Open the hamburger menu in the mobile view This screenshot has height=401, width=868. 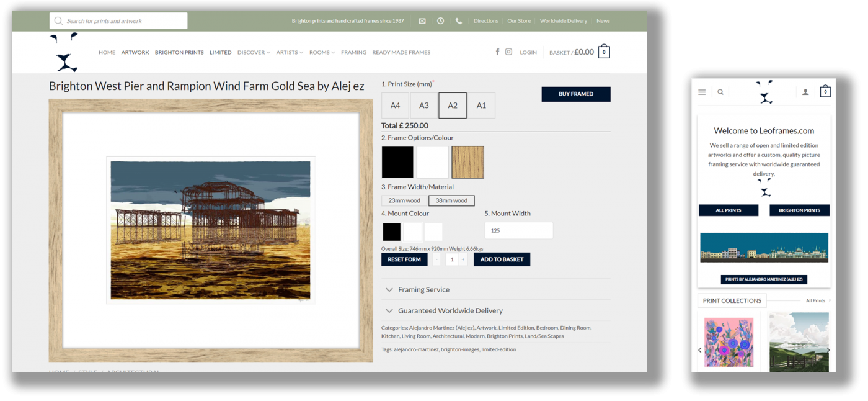702,92
